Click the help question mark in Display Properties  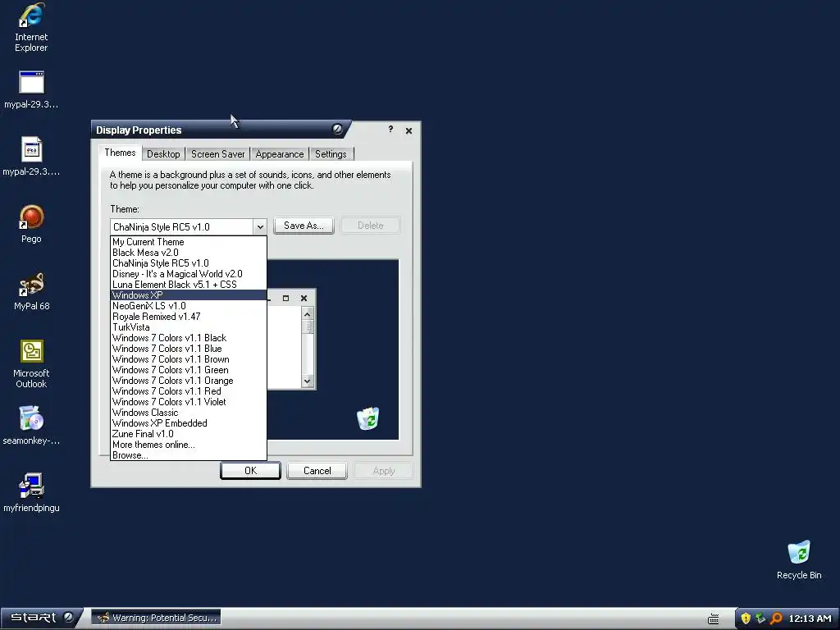[x=390, y=129]
